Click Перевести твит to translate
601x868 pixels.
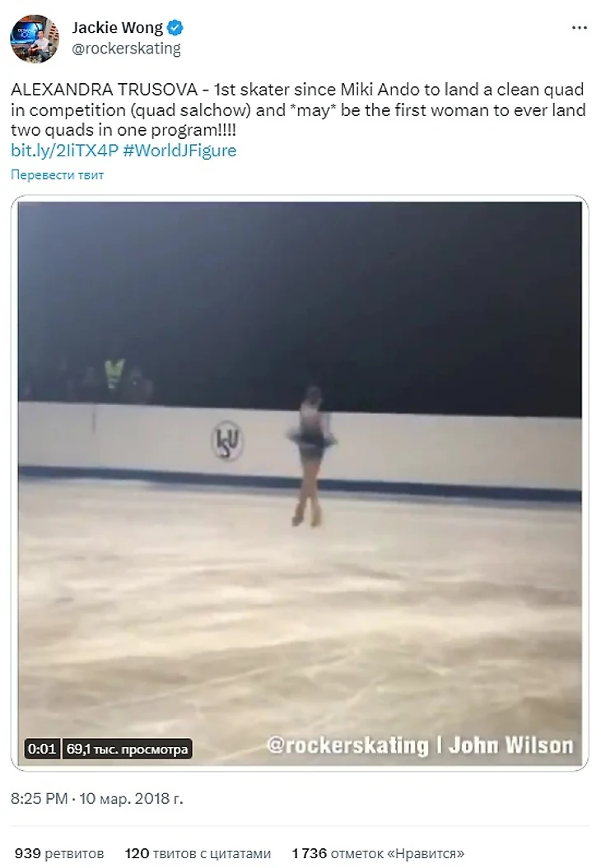(57, 175)
